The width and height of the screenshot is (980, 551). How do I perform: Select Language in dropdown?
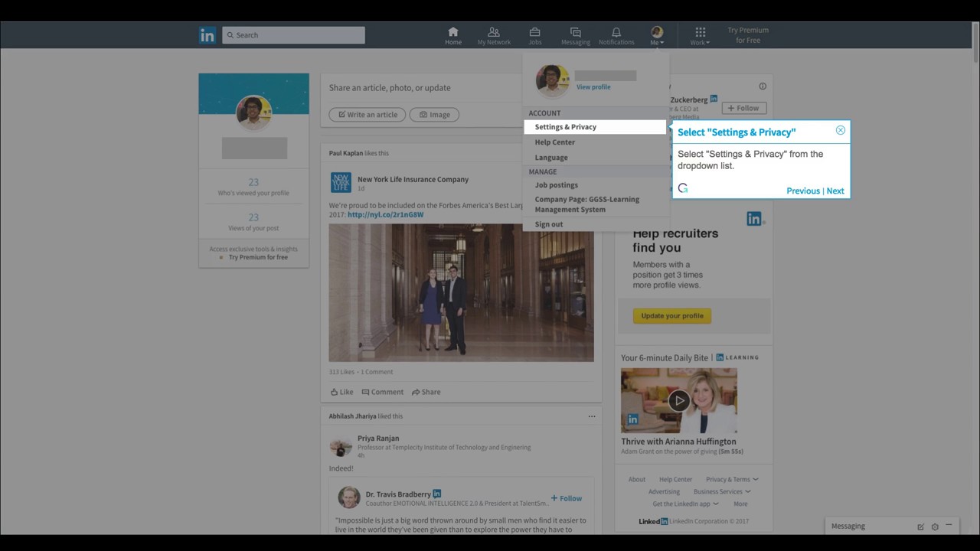551,158
